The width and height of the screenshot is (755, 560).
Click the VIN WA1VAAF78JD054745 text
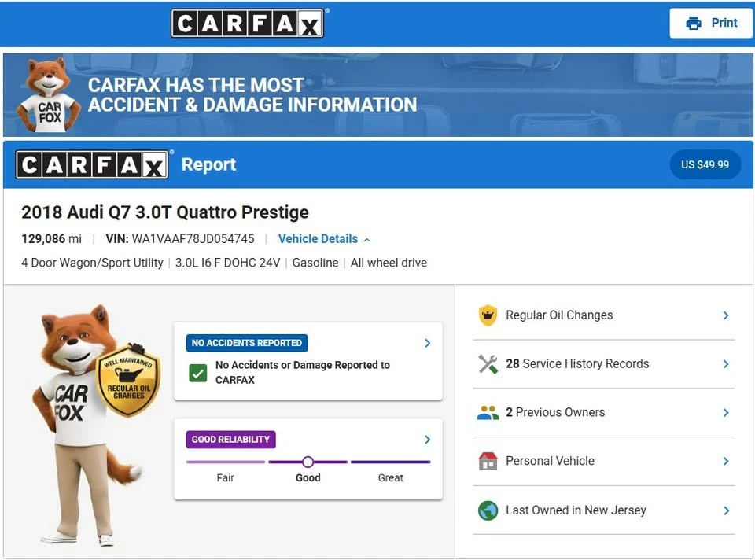pos(179,239)
